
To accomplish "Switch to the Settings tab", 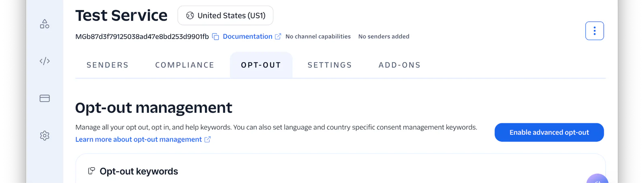I will click(330, 65).
